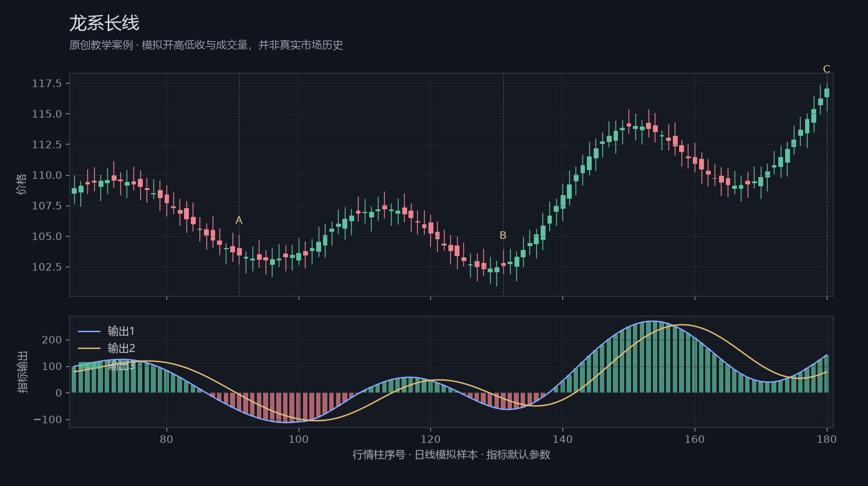Click x-axis tick 120

coord(430,439)
